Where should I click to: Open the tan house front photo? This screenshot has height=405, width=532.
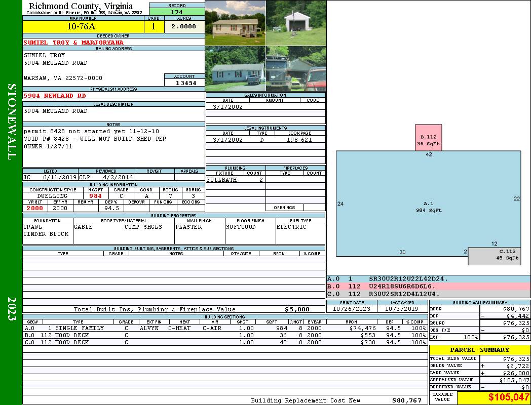pos(235,23)
